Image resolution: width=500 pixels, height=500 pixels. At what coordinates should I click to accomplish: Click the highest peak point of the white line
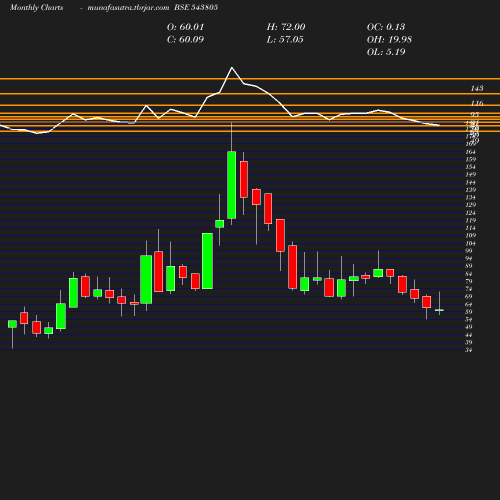[x=232, y=68]
